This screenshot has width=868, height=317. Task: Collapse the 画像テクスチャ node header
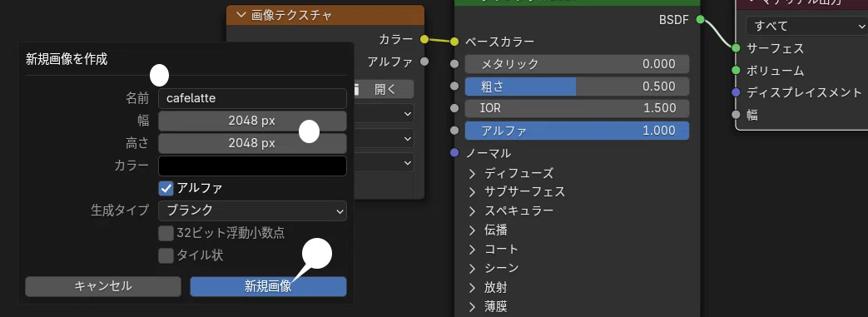(x=241, y=15)
